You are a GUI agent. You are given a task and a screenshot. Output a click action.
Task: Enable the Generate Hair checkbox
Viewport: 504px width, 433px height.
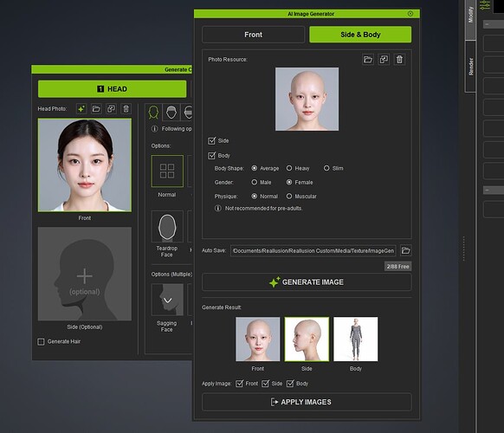tap(41, 341)
